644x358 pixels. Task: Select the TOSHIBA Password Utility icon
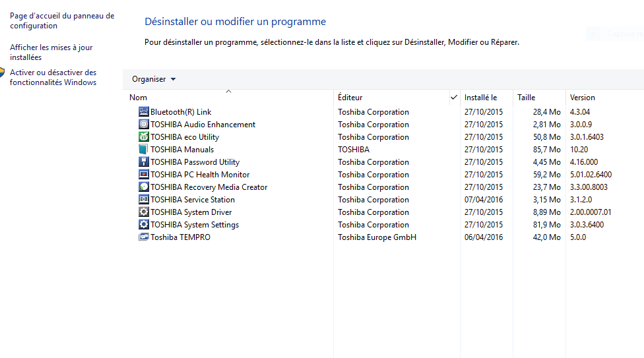pos(143,162)
